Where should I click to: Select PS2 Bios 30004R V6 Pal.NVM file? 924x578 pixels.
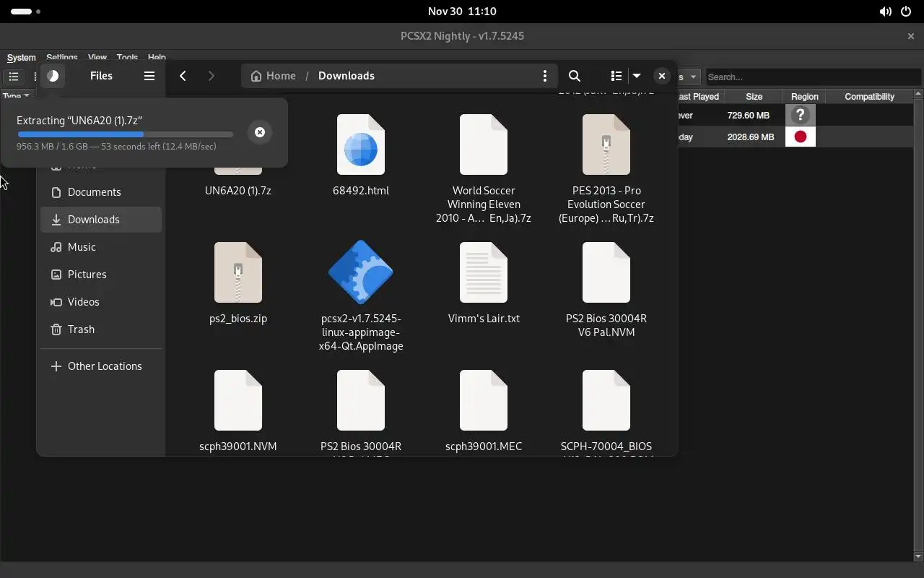606,290
